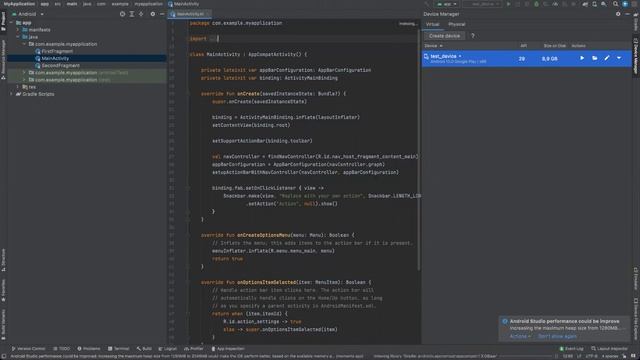Expand the manifests folder
The height and width of the screenshot is (360, 640).
click(x=18, y=30)
